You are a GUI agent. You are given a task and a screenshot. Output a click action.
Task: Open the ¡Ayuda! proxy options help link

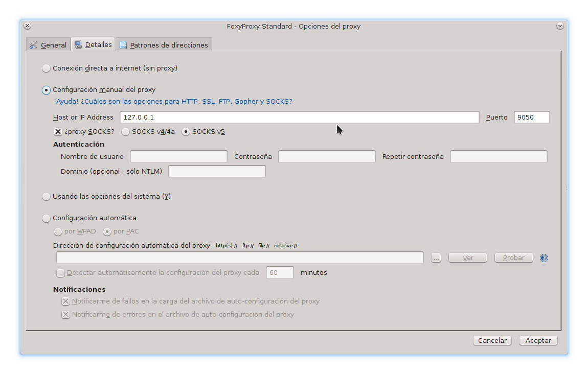pyautogui.click(x=173, y=102)
